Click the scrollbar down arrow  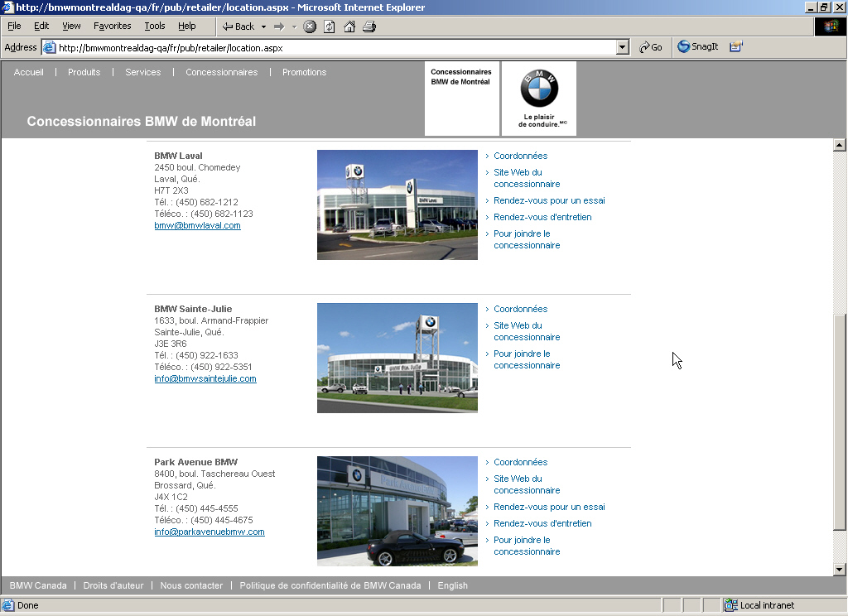coord(840,569)
